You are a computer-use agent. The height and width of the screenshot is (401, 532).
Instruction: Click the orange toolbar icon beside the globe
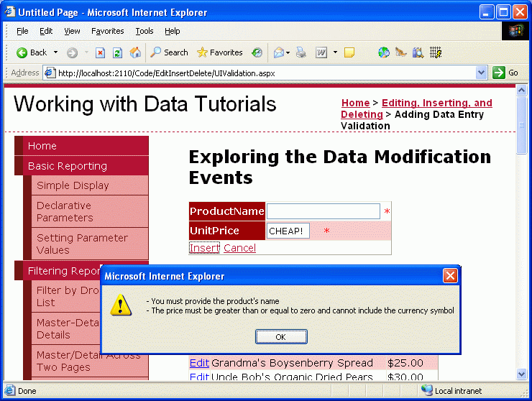400,52
